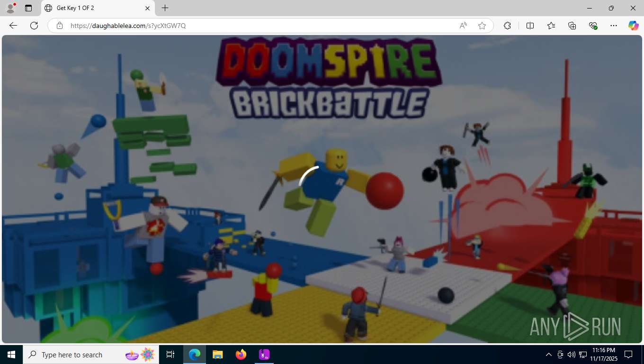View site information lock icon
644x364 pixels.
pos(60,26)
